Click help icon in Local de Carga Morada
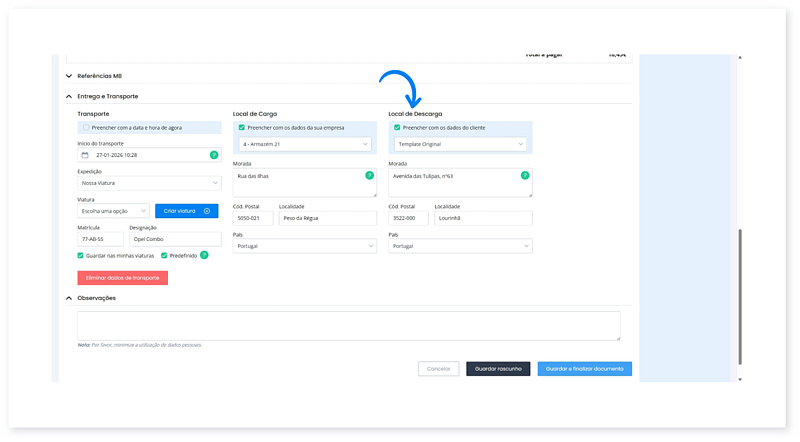The image size is (800, 442). click(369, 175)
